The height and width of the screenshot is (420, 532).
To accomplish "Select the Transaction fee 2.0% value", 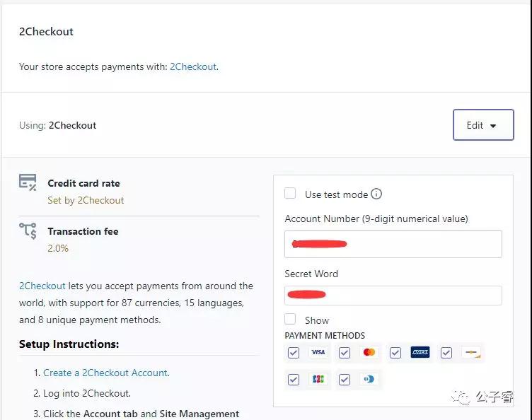I will pos(58,248).
